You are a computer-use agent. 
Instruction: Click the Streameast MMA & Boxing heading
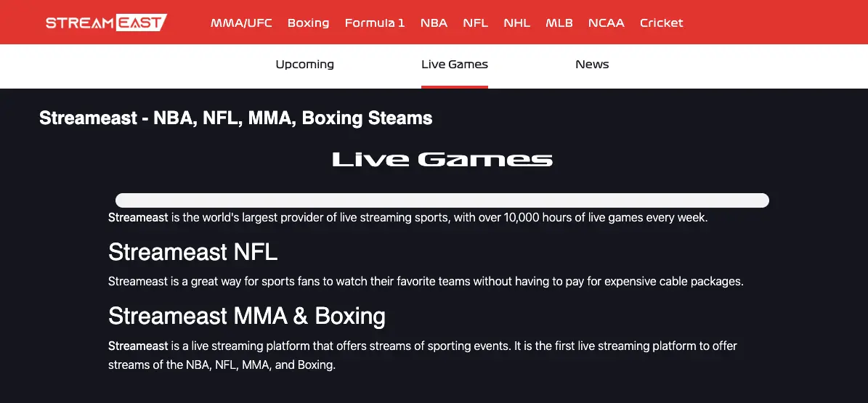coord(247,316)
